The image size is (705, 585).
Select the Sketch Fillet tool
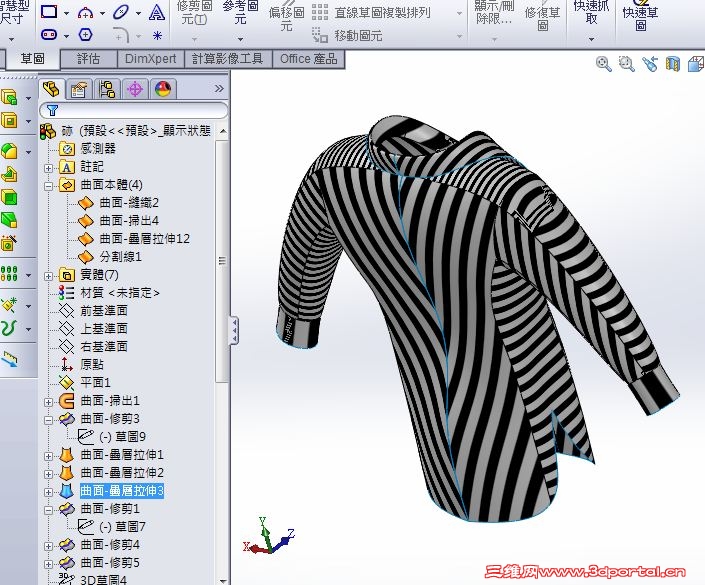click(121, 35)
